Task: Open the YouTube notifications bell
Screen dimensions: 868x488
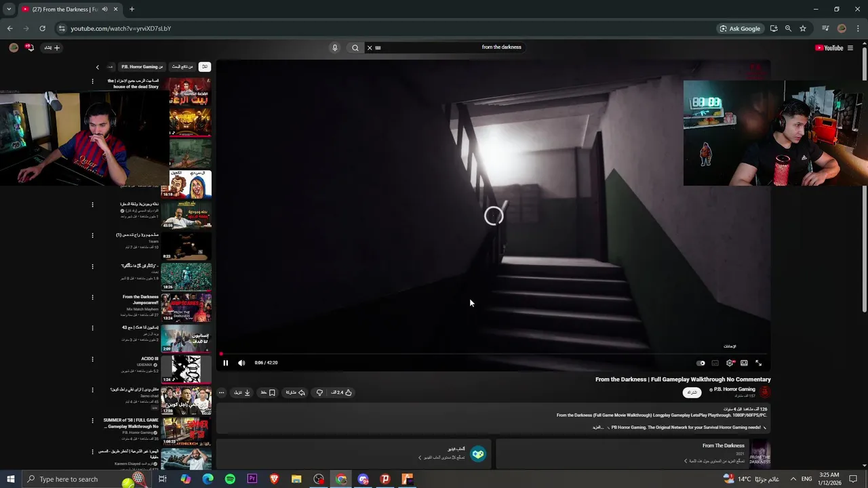Action: (29, 47)
